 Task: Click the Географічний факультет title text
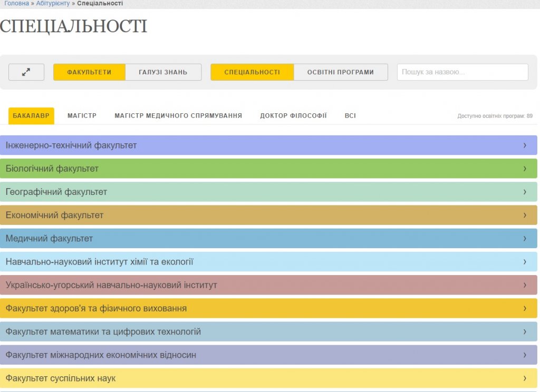click(x=56, y=192)
